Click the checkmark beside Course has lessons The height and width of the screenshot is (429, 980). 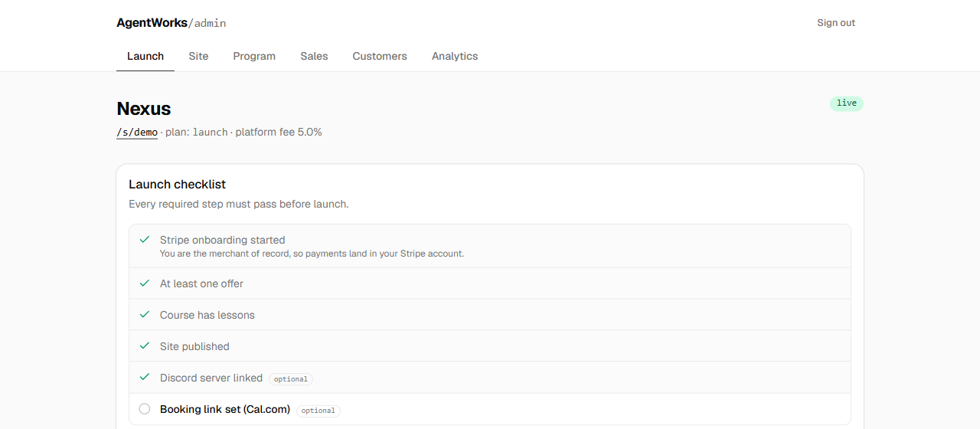click(x=144, y=315)
